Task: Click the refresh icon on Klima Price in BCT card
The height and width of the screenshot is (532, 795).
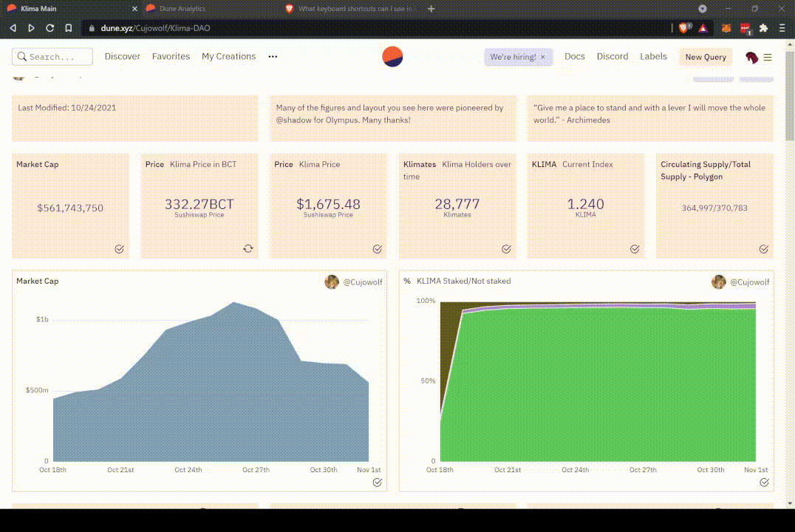Action: tap(248, 248)
